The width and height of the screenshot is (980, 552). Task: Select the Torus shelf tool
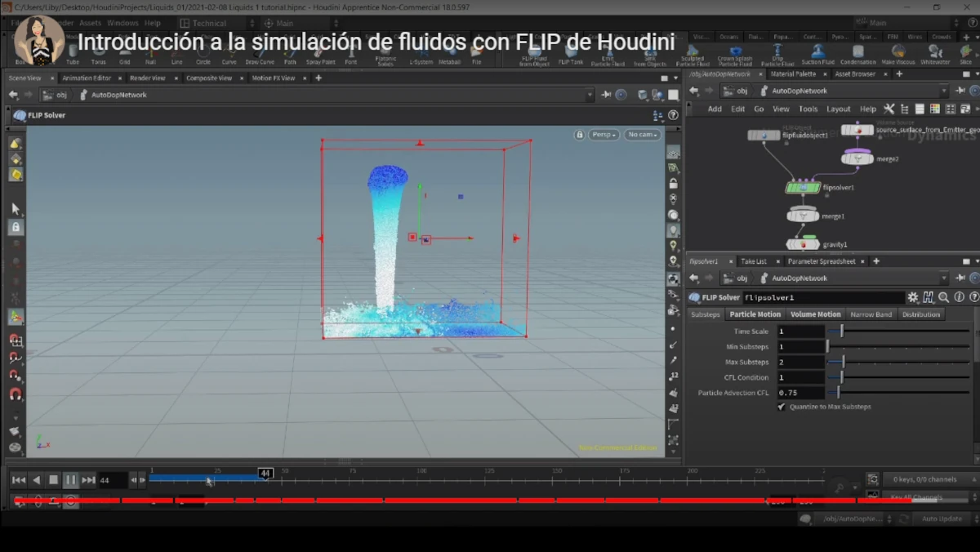click(x=98, y=56)
